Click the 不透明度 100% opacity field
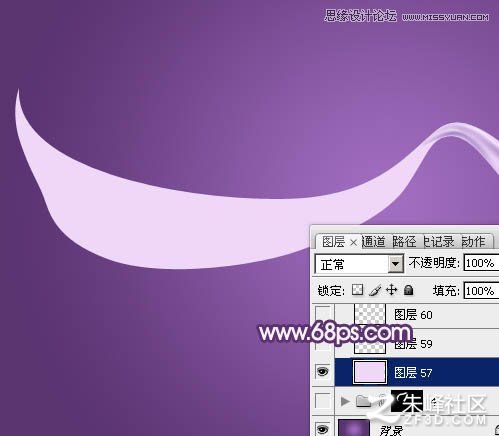The width and height of the screenshot is (499, 436). [481, 263]
